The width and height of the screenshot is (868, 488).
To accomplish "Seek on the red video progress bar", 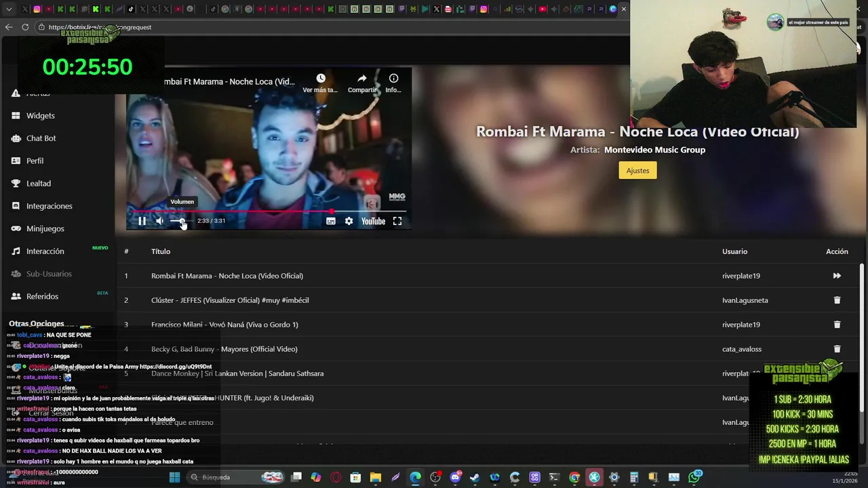I will pyautogui.click(x=269, y=211).
